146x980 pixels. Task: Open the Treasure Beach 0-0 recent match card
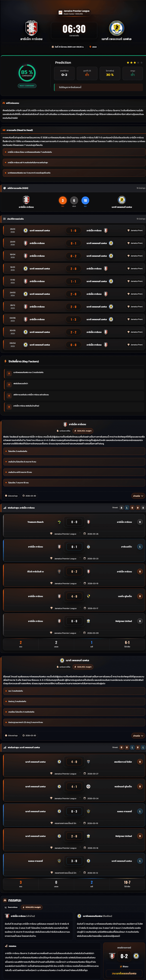[x=73, y=525]
